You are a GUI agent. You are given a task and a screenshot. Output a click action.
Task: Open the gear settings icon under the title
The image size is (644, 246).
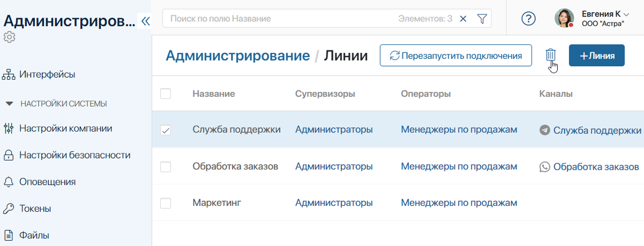(x=10, y=37)
